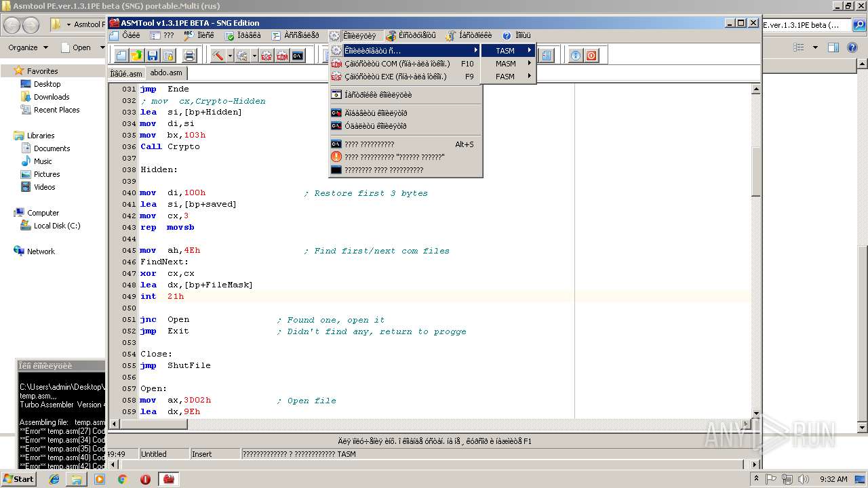Click Organize in the Explorer window

click(x=28, y=47)
